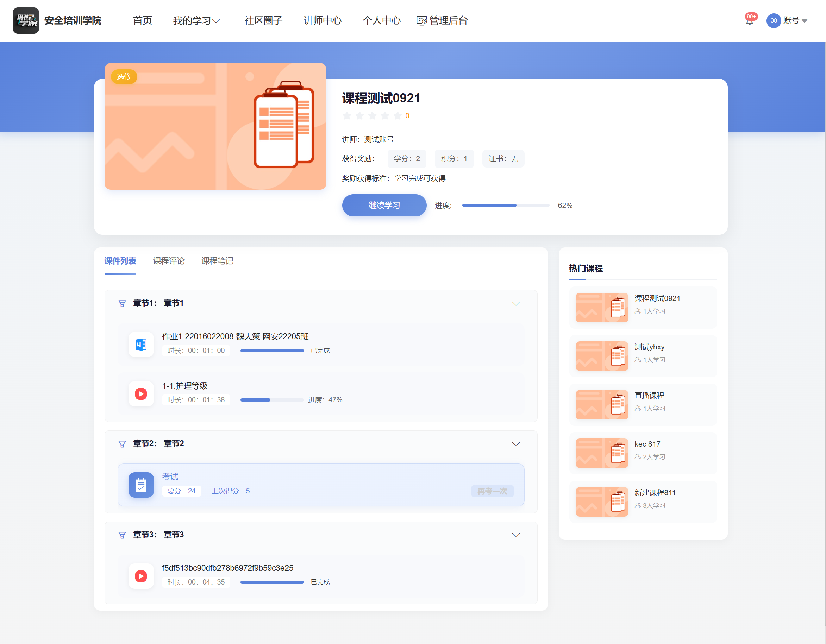Click the large course cover image

coord(215,126)
